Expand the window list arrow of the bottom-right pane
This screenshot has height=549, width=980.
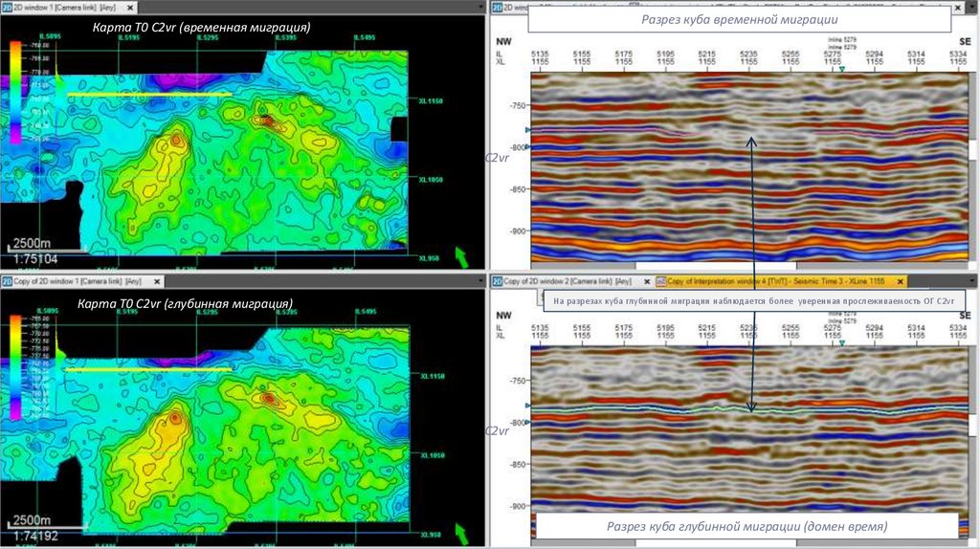pos(973,282)
